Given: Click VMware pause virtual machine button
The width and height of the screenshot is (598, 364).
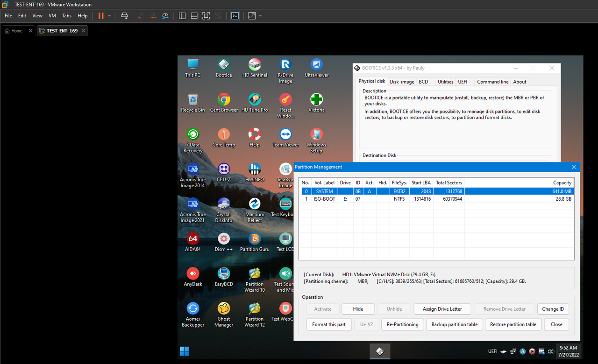Looking at the screenshot, I should pyautogui.click(x=101, y=15).
